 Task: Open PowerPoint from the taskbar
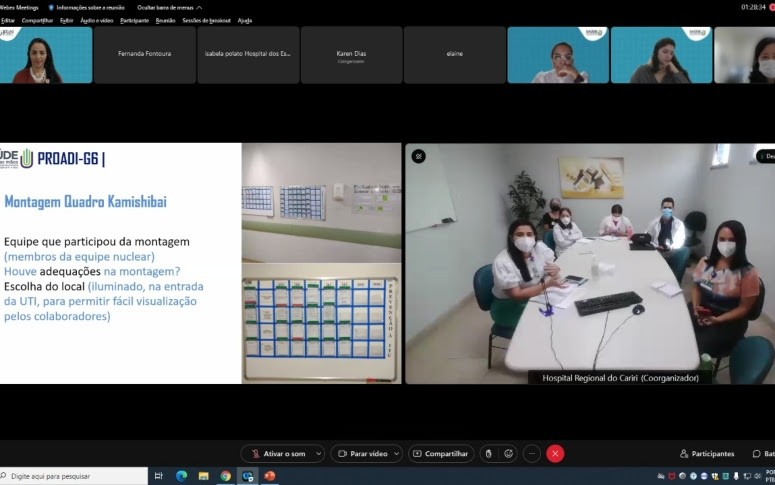(x=269, y=476)
